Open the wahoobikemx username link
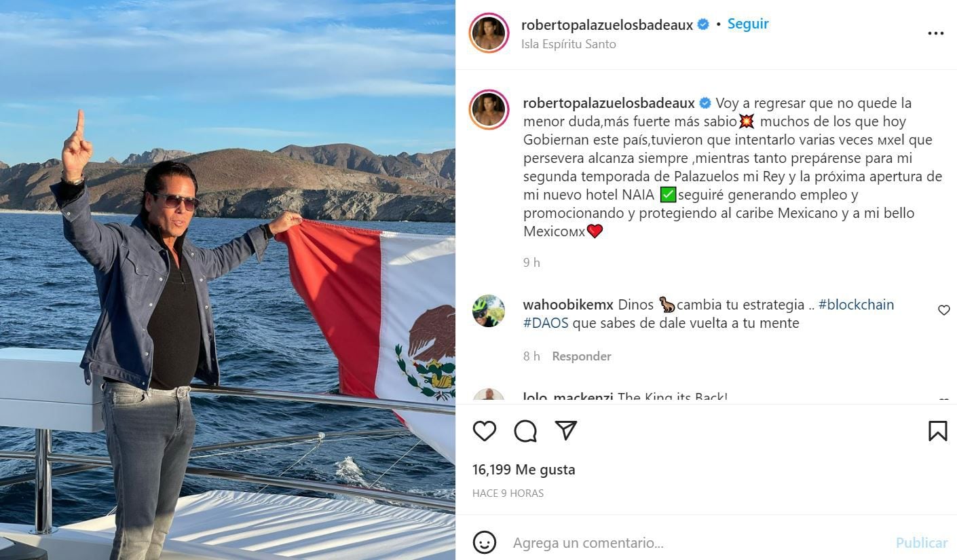 click(568, 305)
